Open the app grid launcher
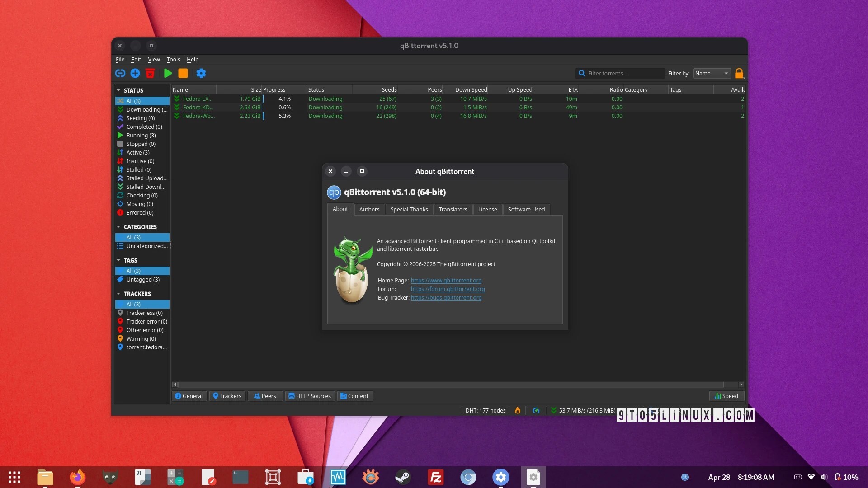The height and width of the screenshot is (488, 868). (x=14, y=477)
